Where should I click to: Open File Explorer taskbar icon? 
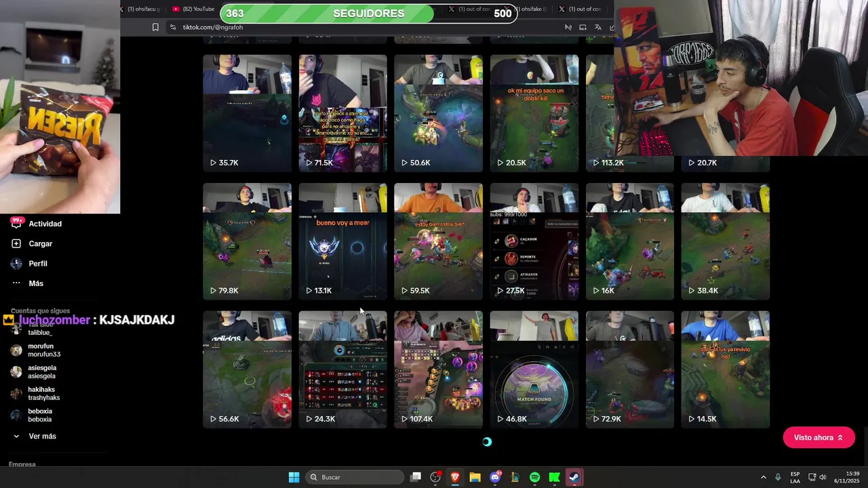point(475,477)
